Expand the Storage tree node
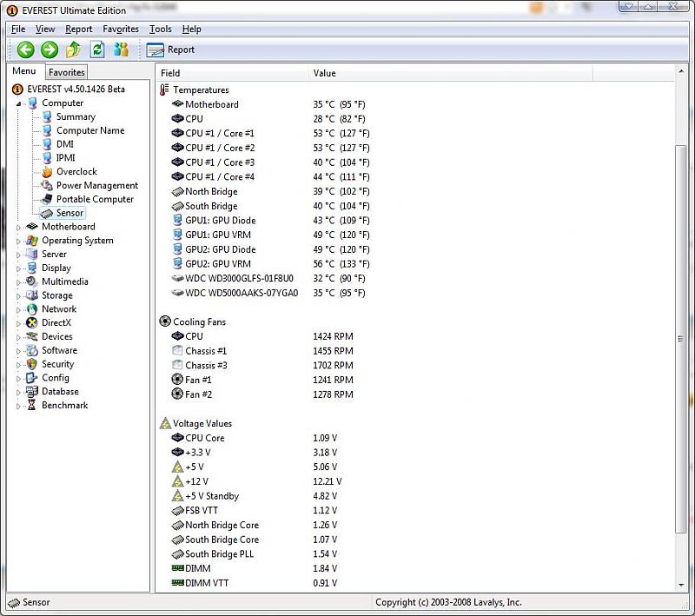 click(x=18, y=296)
